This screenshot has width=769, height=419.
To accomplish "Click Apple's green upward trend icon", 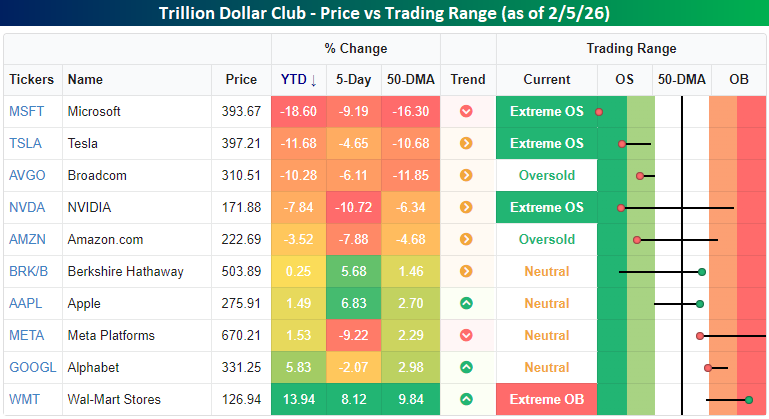I will [x=466, y=303].
